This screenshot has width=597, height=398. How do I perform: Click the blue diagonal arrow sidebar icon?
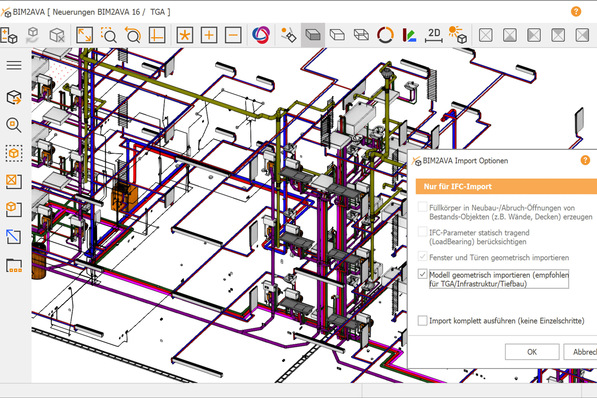[14, 237]
